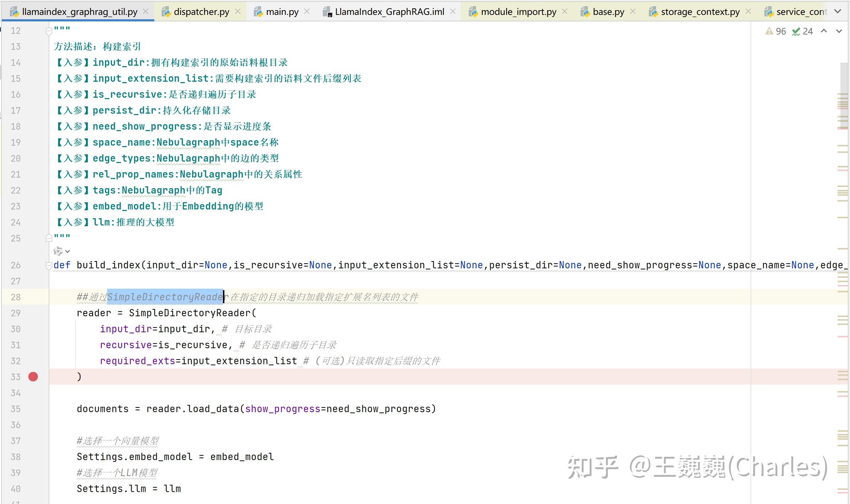Open the dropdown beside the AI gutter icon
The image size is (850, 504).
coord(67,251)
